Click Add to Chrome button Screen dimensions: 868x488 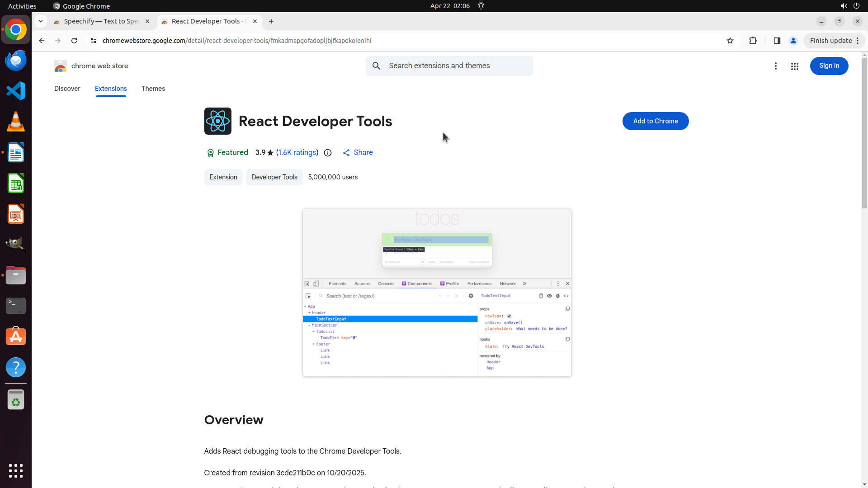pos(655,121)
